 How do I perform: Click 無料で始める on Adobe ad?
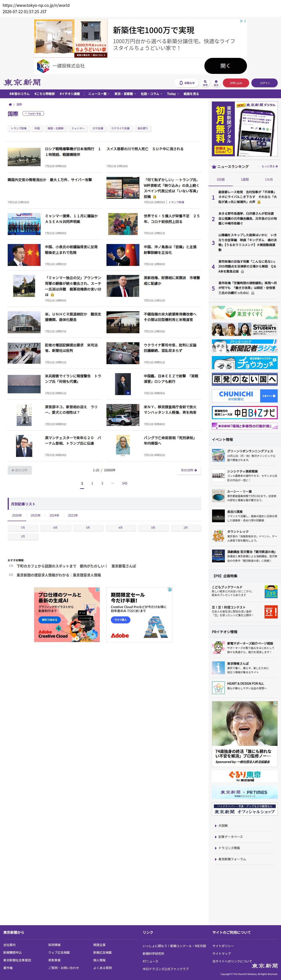coord(49,620)
